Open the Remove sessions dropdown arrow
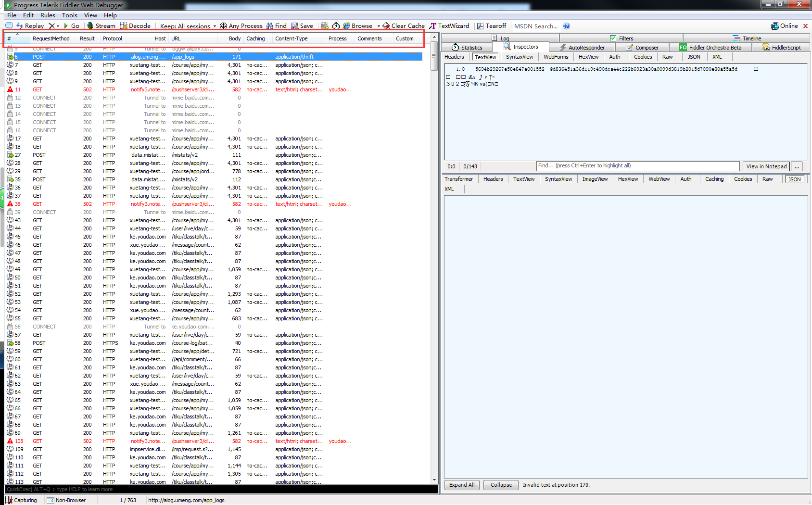The height and width of the screenshot is (505, 812). click(x=58, y=26)
